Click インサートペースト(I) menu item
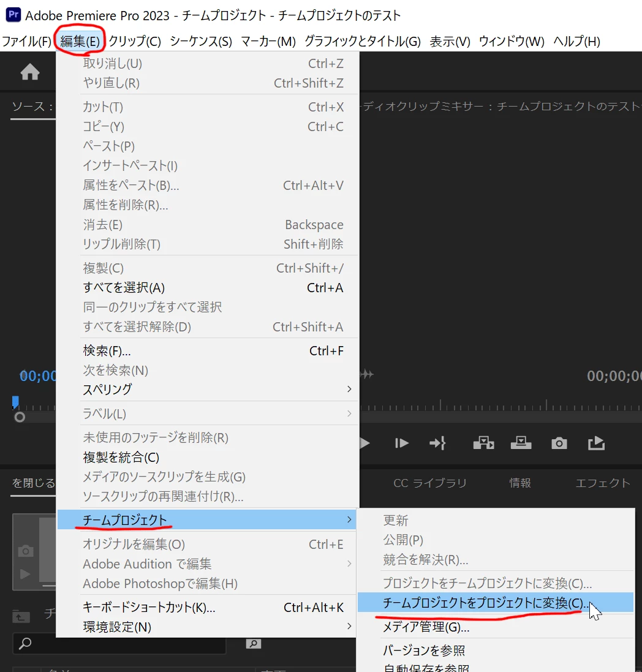Screen dimensions: 642x672 click(208, 165)
